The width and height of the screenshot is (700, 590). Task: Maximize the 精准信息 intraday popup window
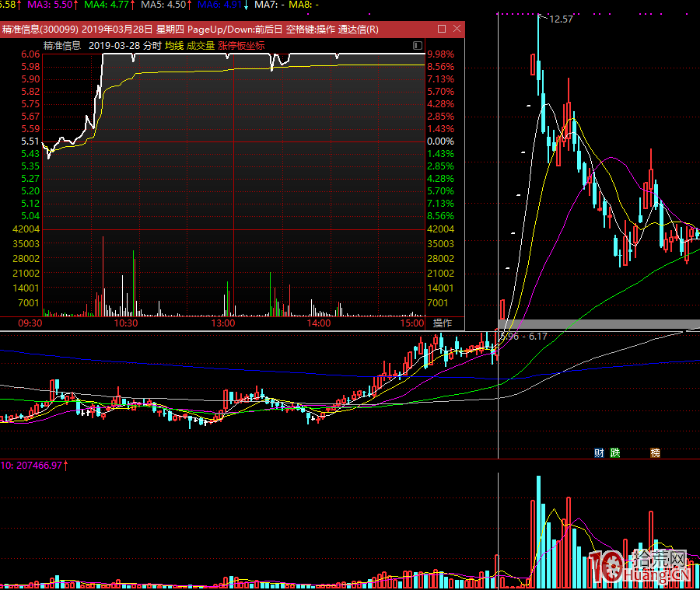[x=442, y=30]
